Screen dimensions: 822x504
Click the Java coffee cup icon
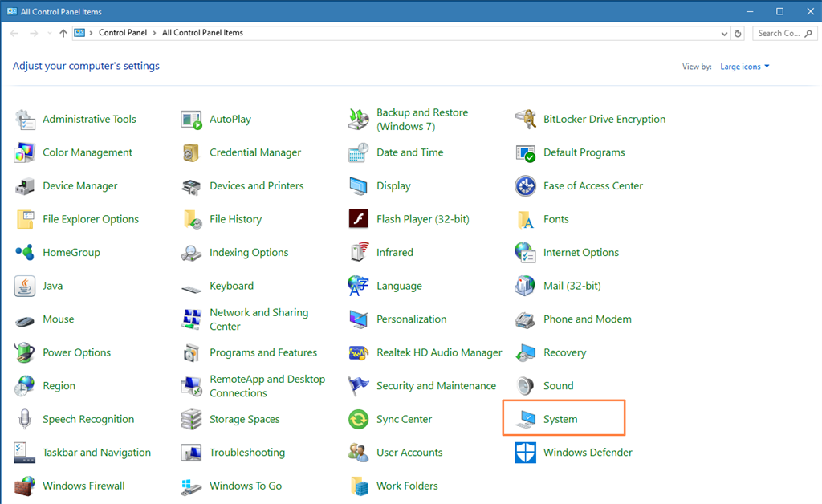25,286
